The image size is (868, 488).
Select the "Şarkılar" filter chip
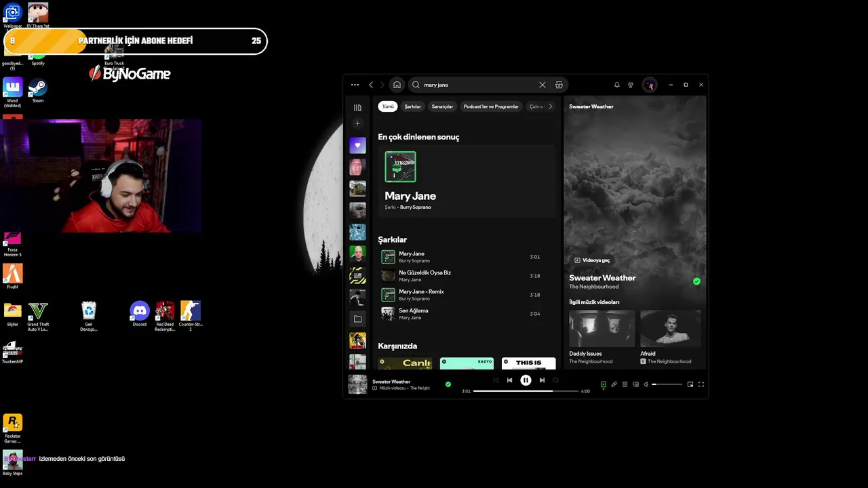(x=413, y=106)
